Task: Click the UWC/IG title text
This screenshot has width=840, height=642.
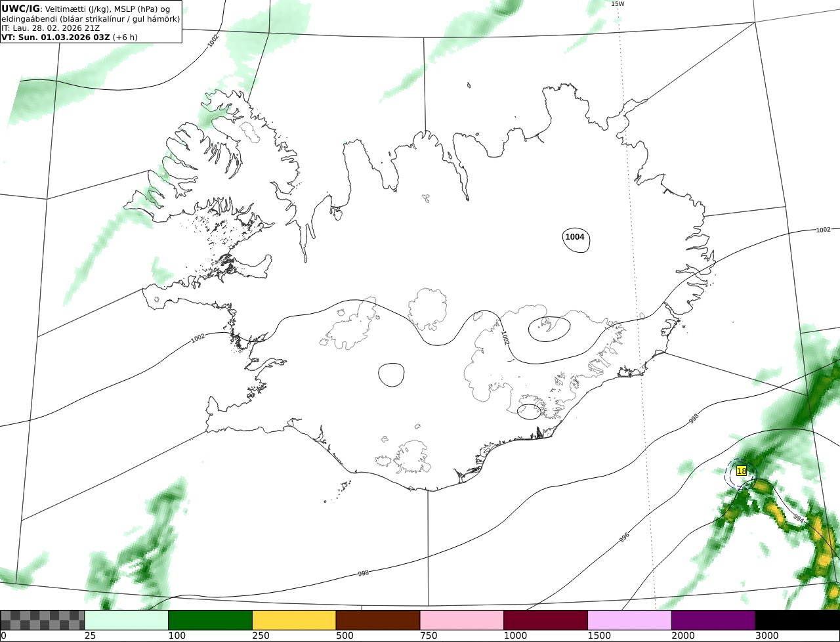Action: [21, 9]
